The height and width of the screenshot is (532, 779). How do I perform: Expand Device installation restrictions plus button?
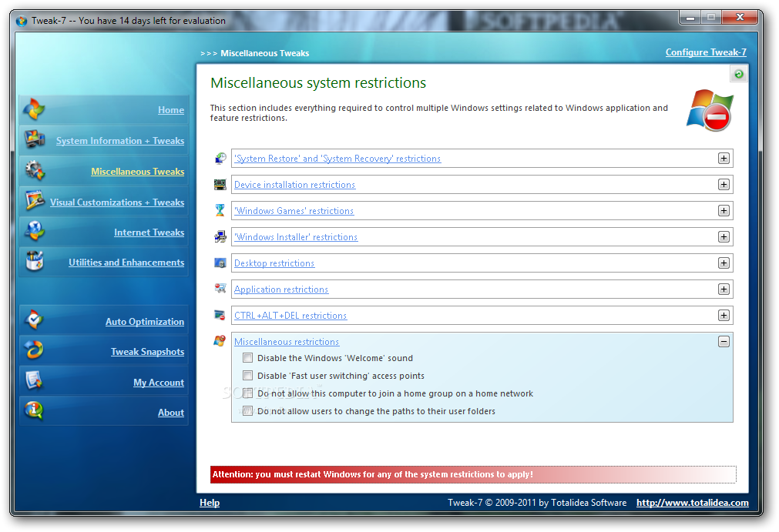pyautogui.click(x=724, y=185)
